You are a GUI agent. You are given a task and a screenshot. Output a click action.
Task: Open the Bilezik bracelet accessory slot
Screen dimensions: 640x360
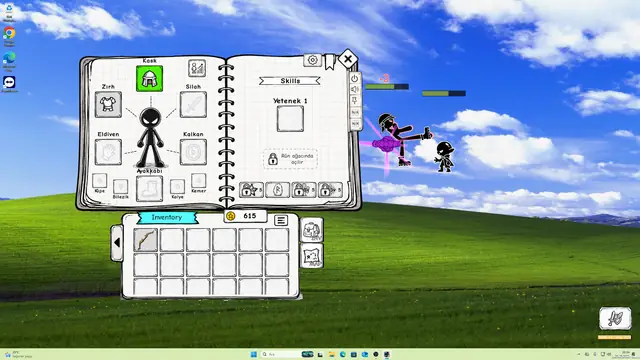(x=120, y=187)
